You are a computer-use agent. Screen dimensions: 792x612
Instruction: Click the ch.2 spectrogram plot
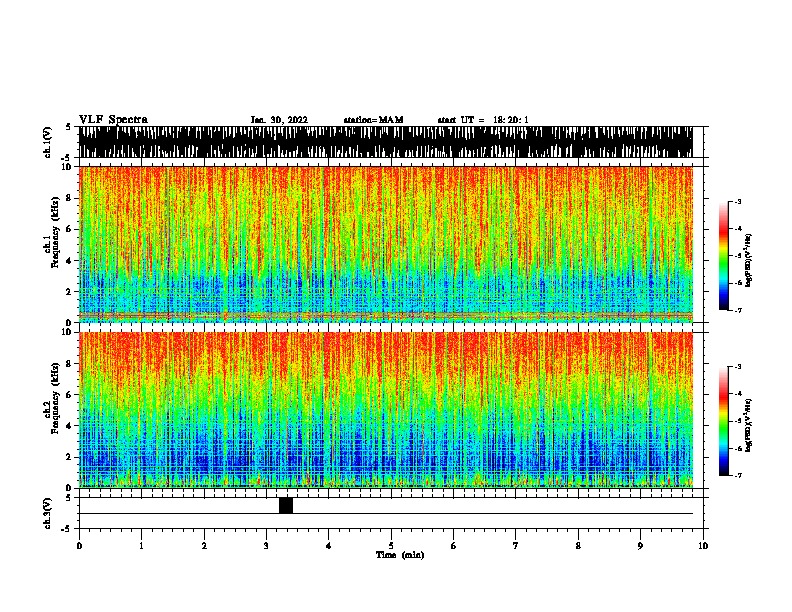click(x=386, y=410)
